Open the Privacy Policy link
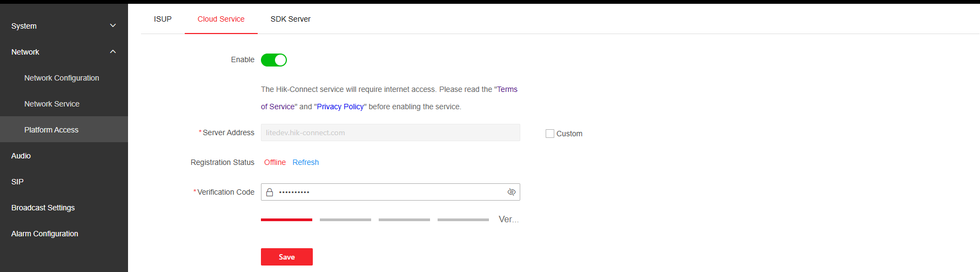Viewport: 980px width, 272px height. (340, 107)
